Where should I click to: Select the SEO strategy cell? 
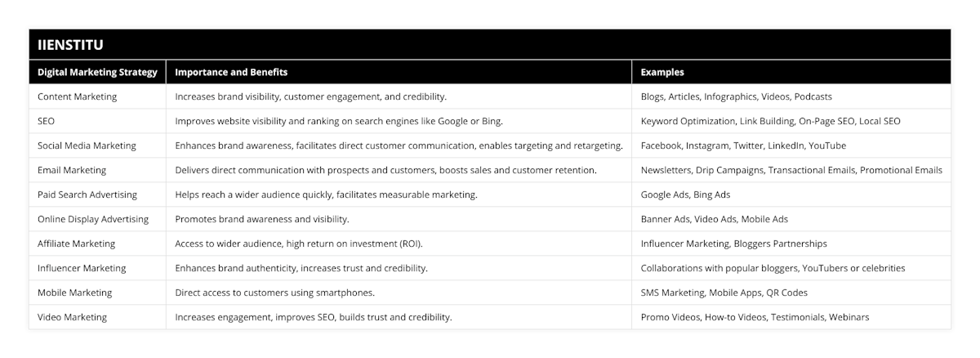pos(47,121)
